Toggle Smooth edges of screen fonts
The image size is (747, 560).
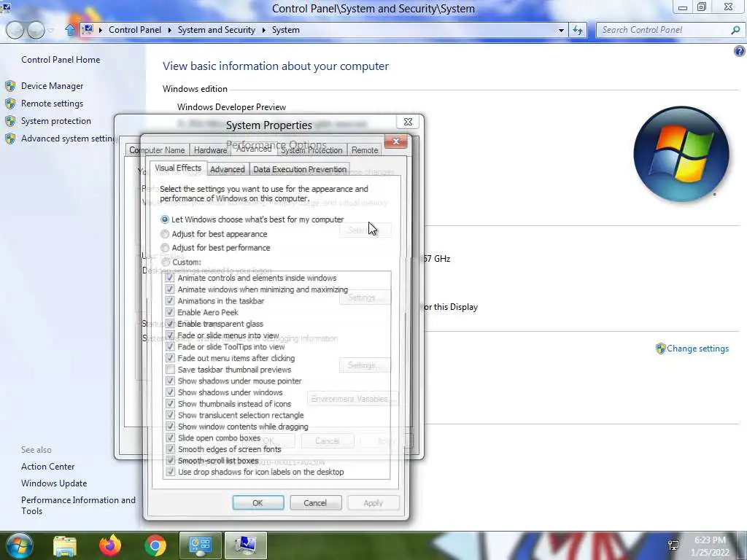[170, 449]
